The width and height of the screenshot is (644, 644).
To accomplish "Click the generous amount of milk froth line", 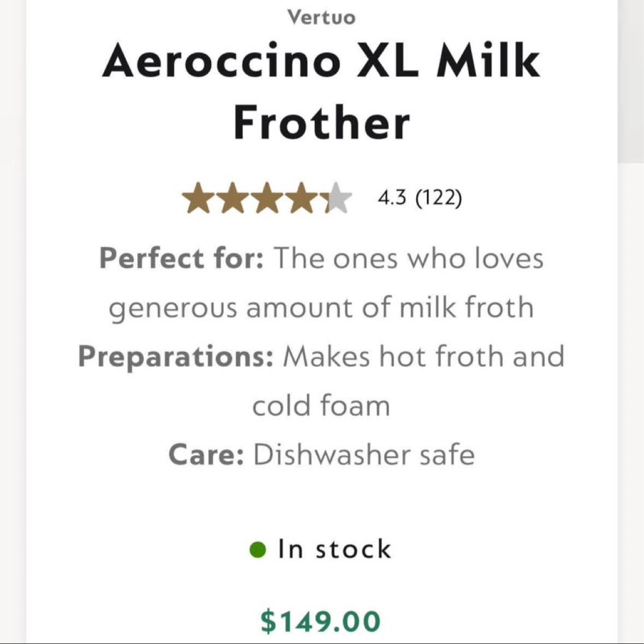I will pyautogui.click(x=321, y=308).
